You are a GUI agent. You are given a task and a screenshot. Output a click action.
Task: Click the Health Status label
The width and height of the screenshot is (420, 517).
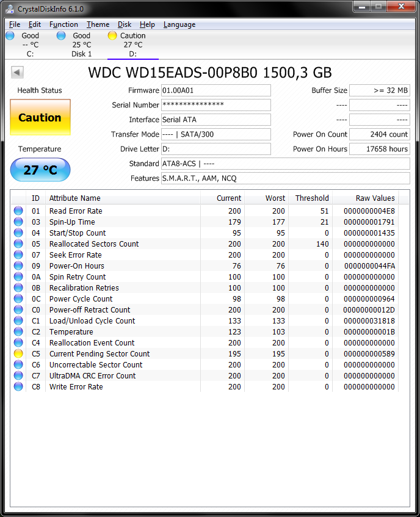[x=40, y=90]
